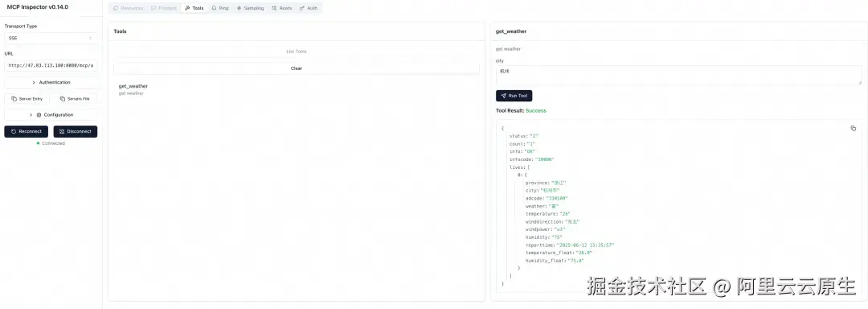868x309 pixels.
Task: Open the Transport Type SSE dropdown
Action: (51, 38)
